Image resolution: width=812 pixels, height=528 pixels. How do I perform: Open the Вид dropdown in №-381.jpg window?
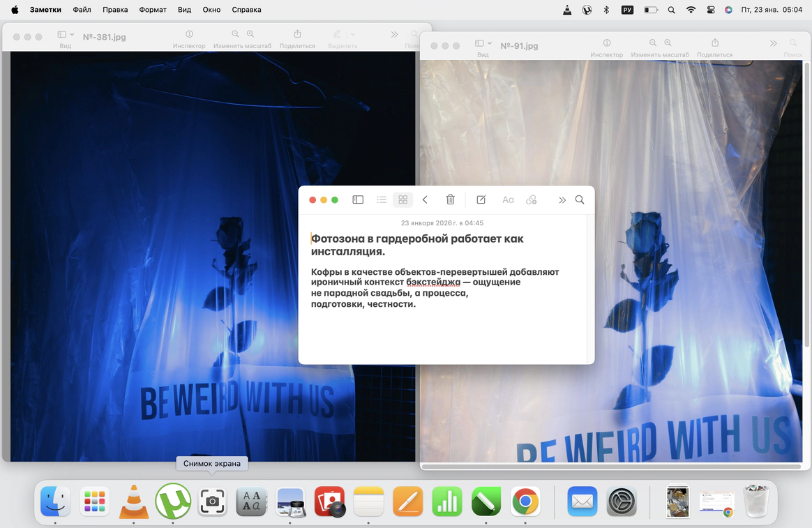pos(66,34)
